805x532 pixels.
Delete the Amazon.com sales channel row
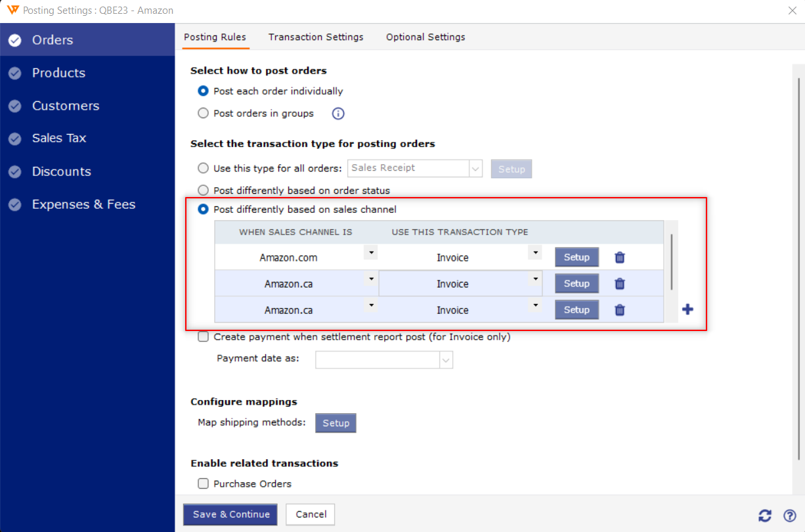(x=619, y=257)
